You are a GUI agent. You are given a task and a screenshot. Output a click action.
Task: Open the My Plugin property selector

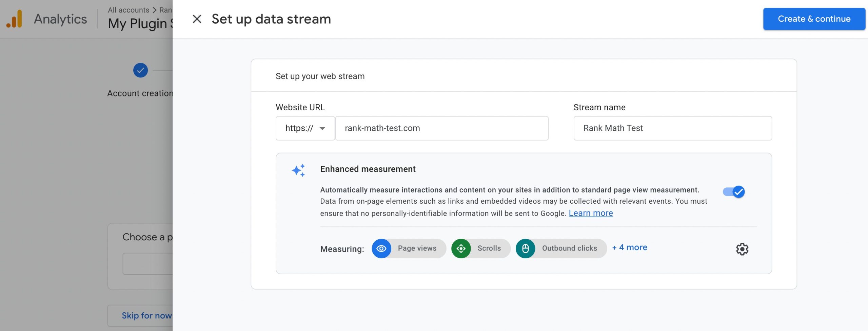140,23
